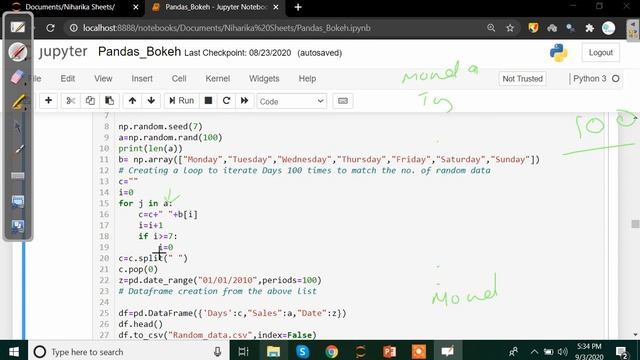Open the Windows Start menu

pyautogui.click(x=13, y=351)
